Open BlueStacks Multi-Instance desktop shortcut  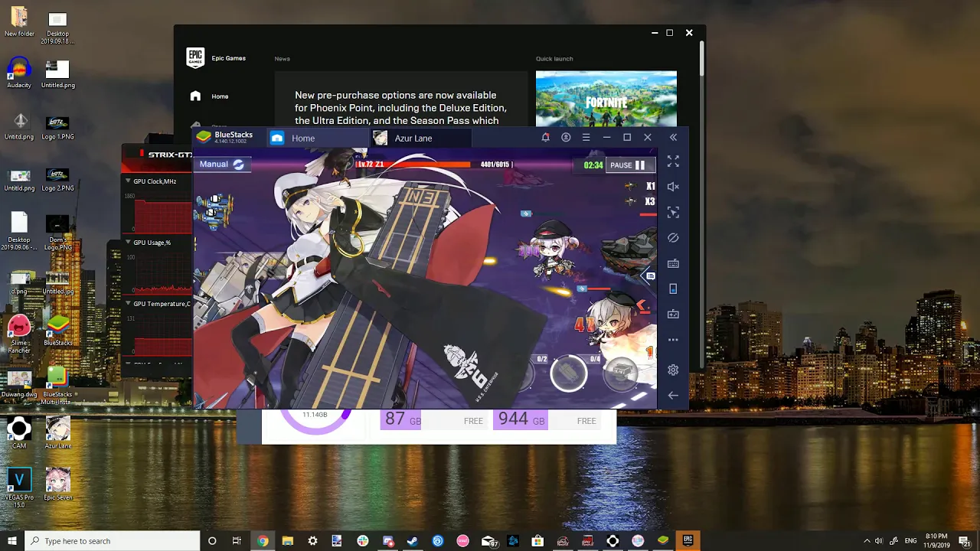[57, 385]
